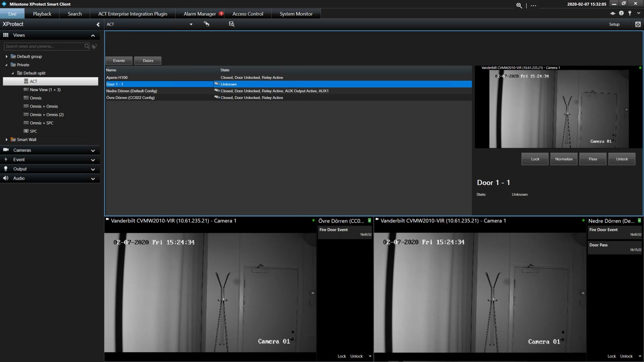Click Unlock under Nedre Dörren panel
Image resolution: width=644 pixels, height=362 pixels.
coord(626,356)
